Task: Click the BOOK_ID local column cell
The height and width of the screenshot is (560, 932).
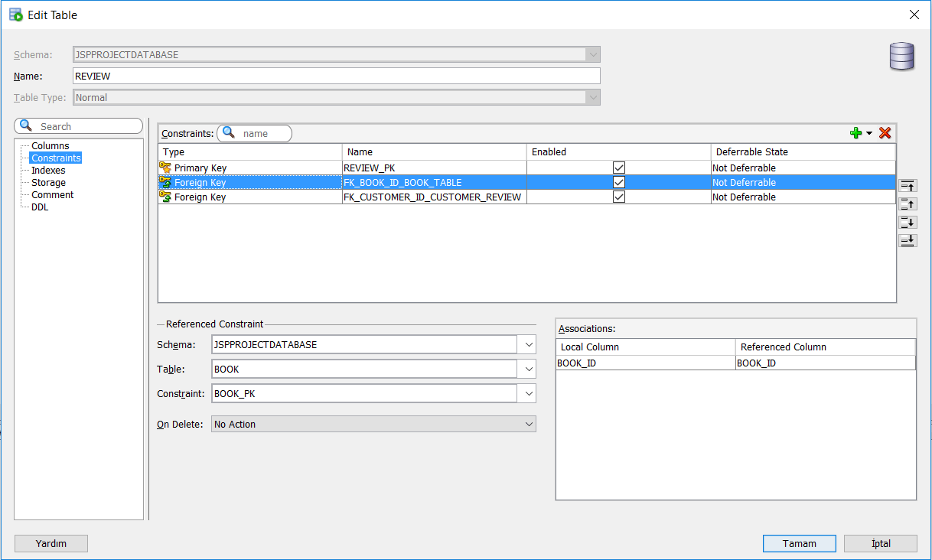Action: (646, 363)
